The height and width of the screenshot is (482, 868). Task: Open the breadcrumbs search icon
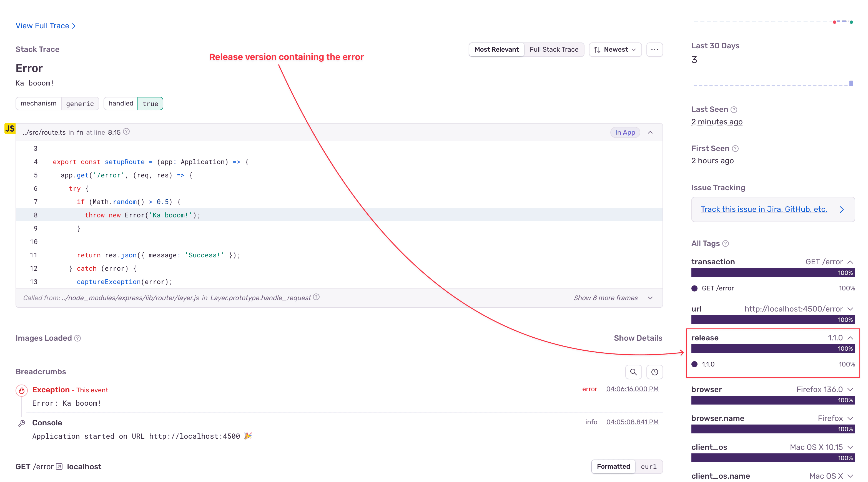pos(633,372)
